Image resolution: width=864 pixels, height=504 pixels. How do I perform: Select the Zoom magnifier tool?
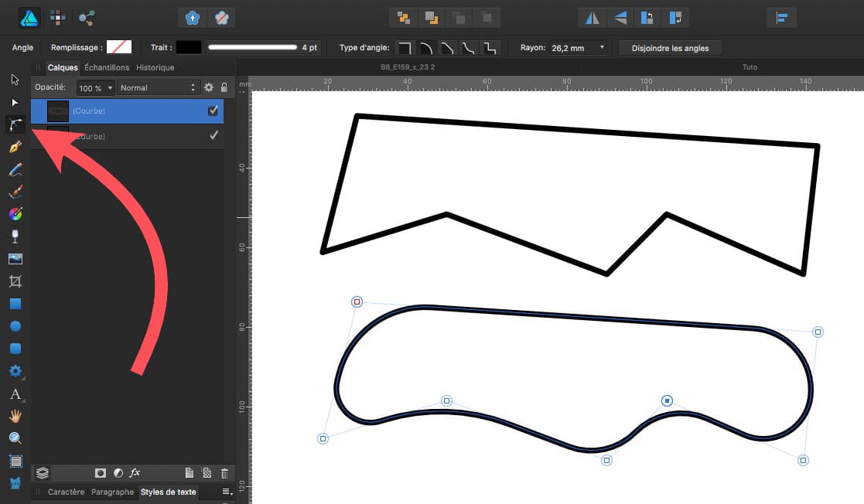coord(15,438)
